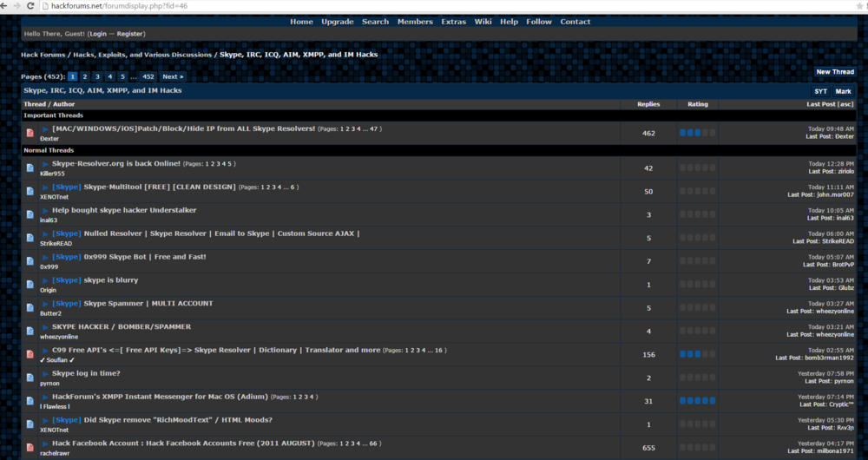Click the folder icon for Understalker help thread
Image resolution: width=868 pixels, height=460 pixels.
click(x=30, y=214)
